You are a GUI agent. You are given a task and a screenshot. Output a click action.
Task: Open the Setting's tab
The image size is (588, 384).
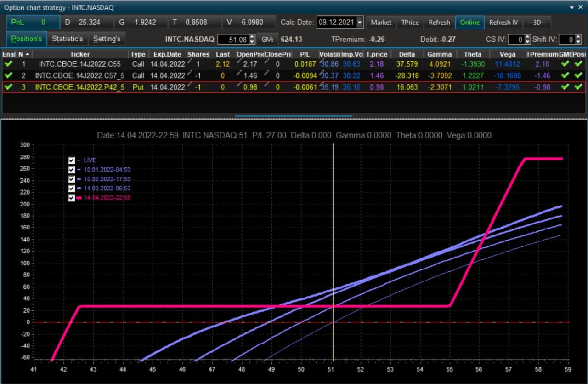pyautogui.click(x=107, y=39)
